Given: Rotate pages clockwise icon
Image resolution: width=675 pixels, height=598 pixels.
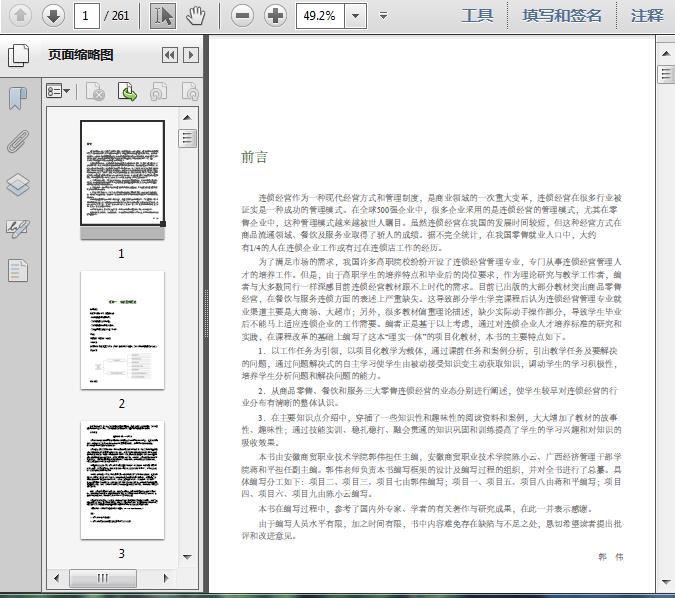Looking at the screenshot, I should pyautogui.click(x=190, y=91).
